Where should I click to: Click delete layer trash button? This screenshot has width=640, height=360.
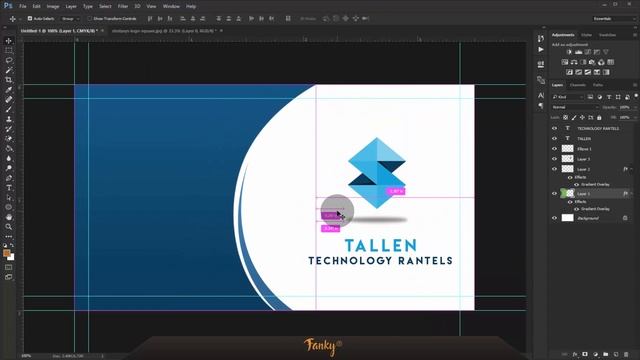pyautogui.click(x=626, y=354)
